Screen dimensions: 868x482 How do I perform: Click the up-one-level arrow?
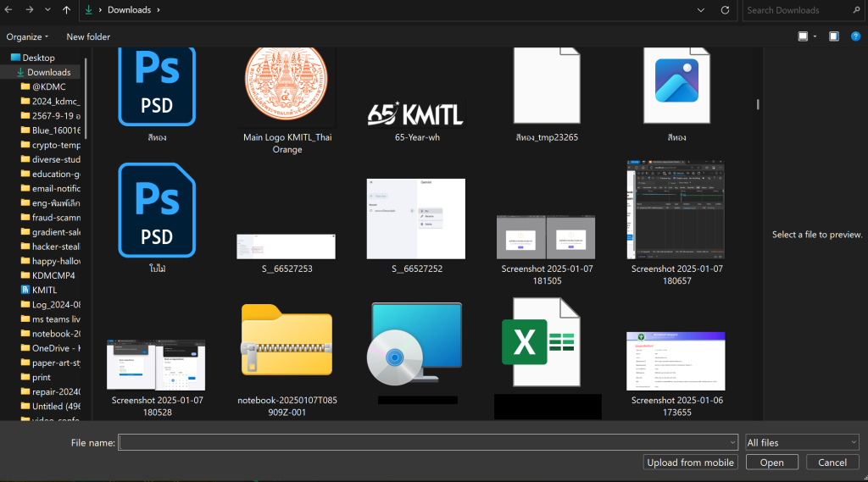(x=67, y=10)
